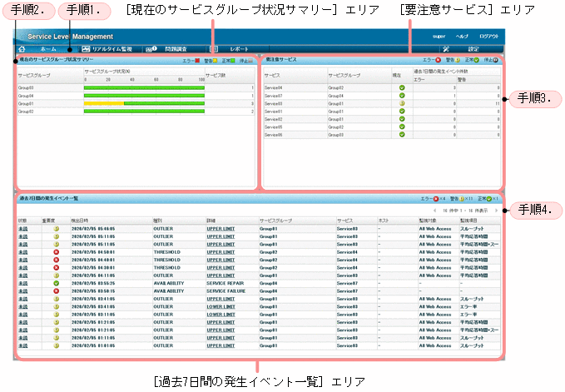Click the yellow warning portion of the Group01 bar
This screenshot has width=565, height=392.
pos(104,103)
